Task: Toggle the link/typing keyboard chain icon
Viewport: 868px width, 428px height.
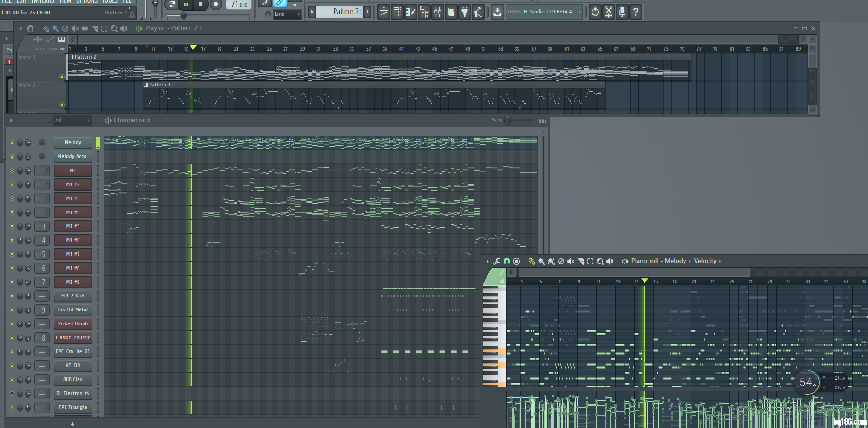Action: (280, 3)
